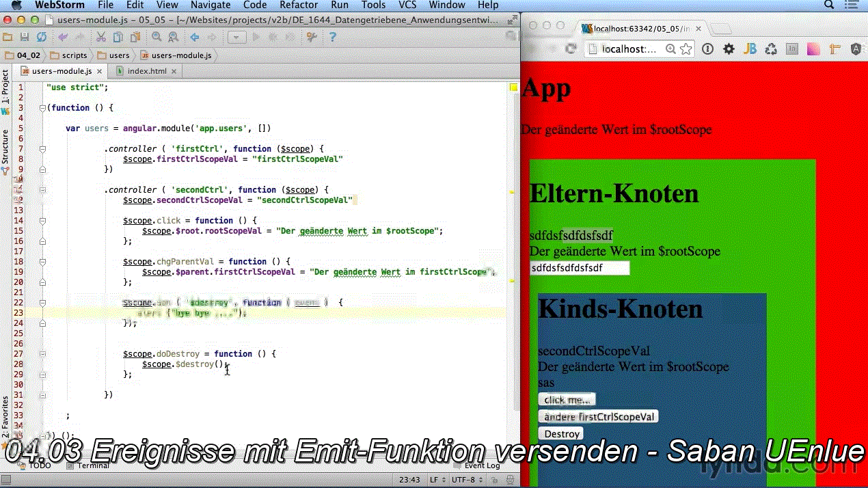The width and height of the screenshot is (868, 488).
Task: Open the Refactor menu
Action: click(x=299, y=5)
